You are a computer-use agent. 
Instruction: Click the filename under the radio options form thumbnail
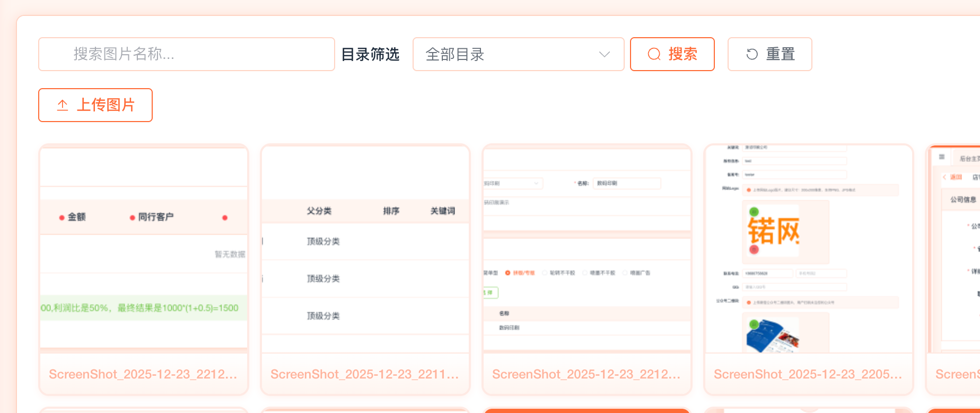[587, 374]
